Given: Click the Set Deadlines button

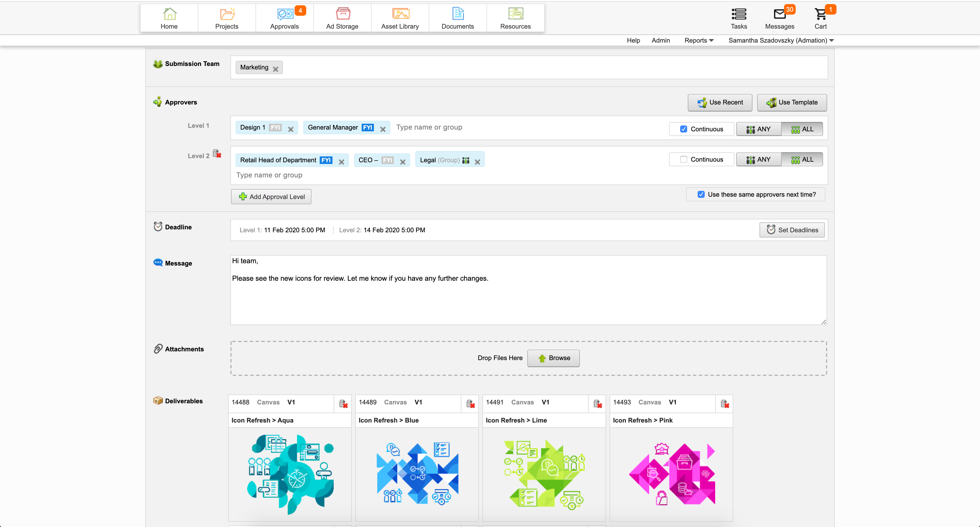Looking at the screenshot, I should (x=792, y=230).
